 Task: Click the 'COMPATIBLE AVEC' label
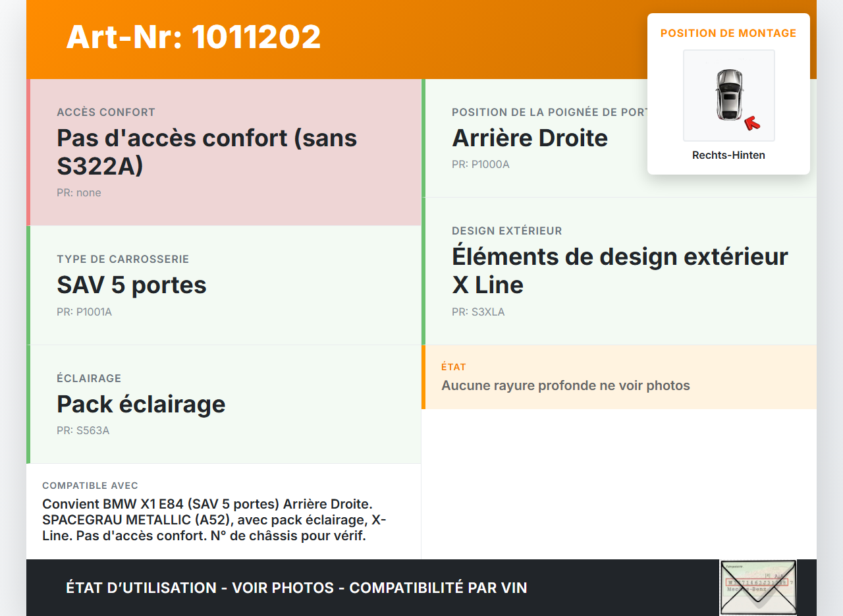(x=90, y=486)
